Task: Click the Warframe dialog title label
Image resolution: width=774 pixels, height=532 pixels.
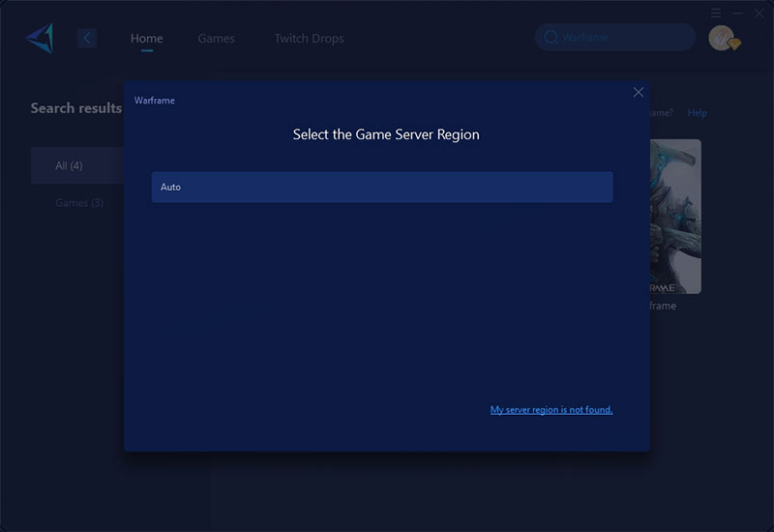Action: pyautogui.click(x=155, y=101)
